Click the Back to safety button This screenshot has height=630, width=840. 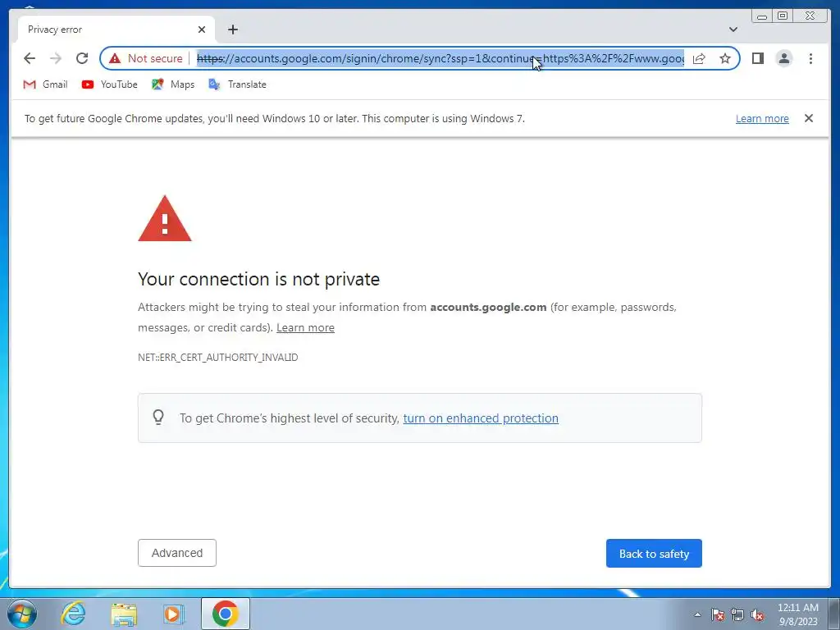654,554
